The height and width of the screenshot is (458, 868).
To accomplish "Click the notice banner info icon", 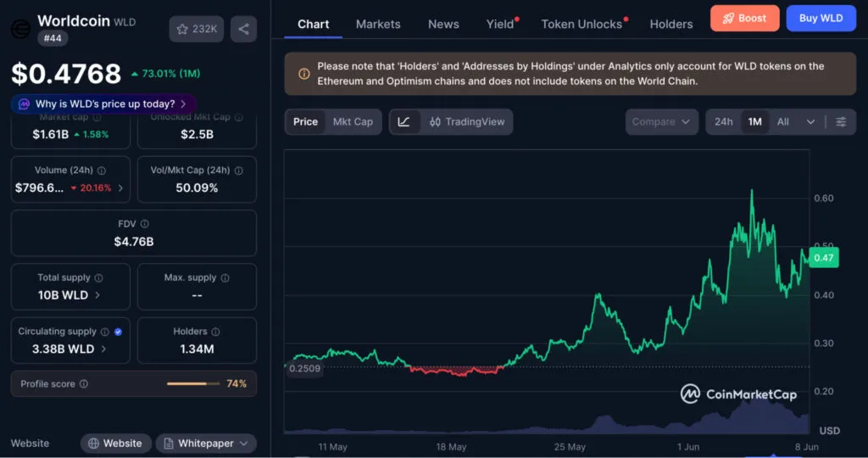I will point(304,74).
